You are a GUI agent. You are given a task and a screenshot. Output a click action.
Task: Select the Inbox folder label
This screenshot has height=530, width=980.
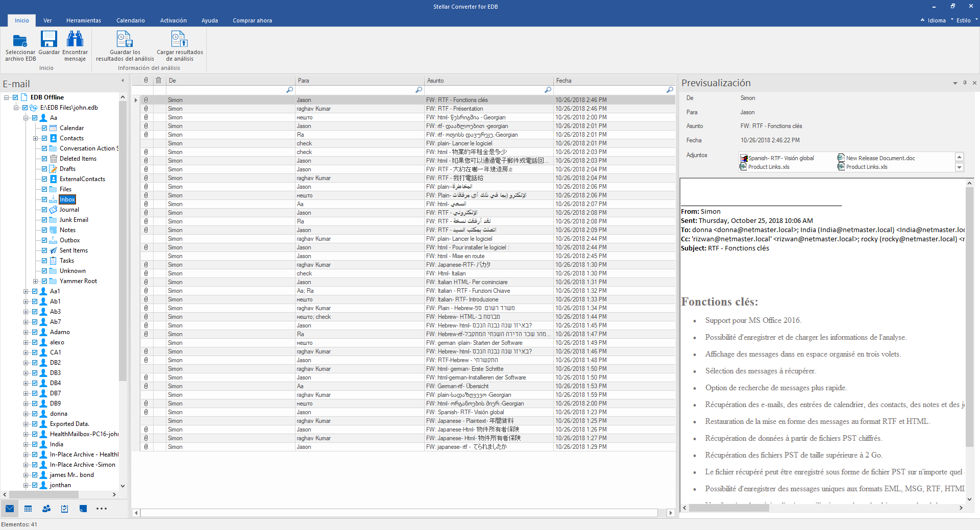[67, 199]
